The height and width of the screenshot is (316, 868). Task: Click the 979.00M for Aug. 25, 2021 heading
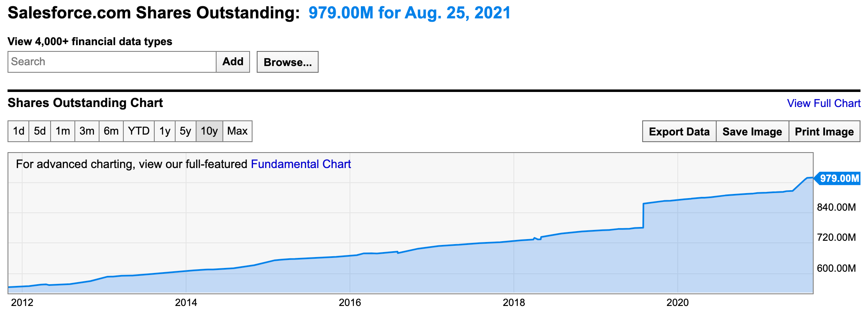tap(410, 13)
